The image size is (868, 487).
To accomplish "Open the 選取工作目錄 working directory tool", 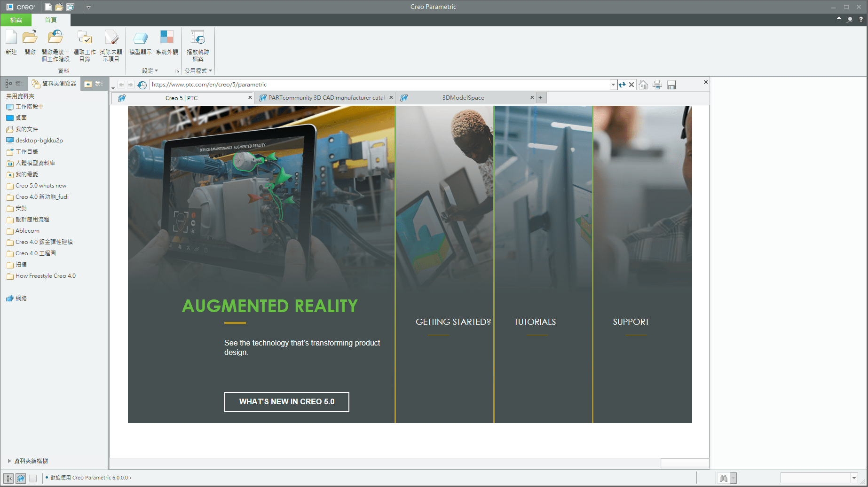I will pos(85,42).
